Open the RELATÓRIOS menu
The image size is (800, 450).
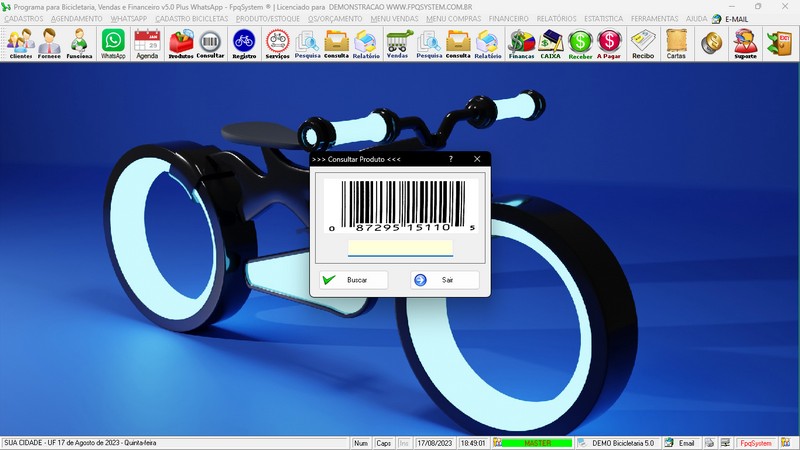pos(556,19)
